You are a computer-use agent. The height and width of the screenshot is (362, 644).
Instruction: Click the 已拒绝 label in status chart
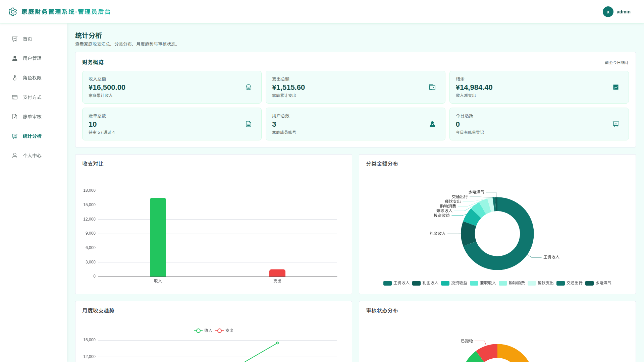467,341
